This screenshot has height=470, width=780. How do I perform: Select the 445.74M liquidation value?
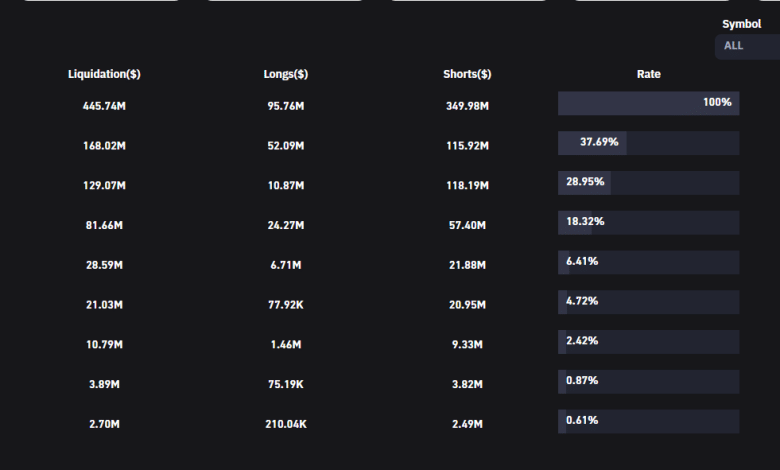[x=104, y=104]
